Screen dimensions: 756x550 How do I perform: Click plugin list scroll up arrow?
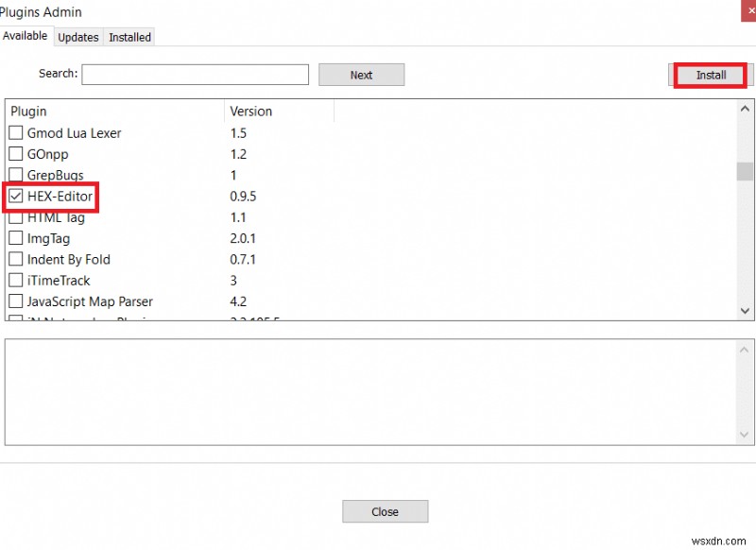745,109
